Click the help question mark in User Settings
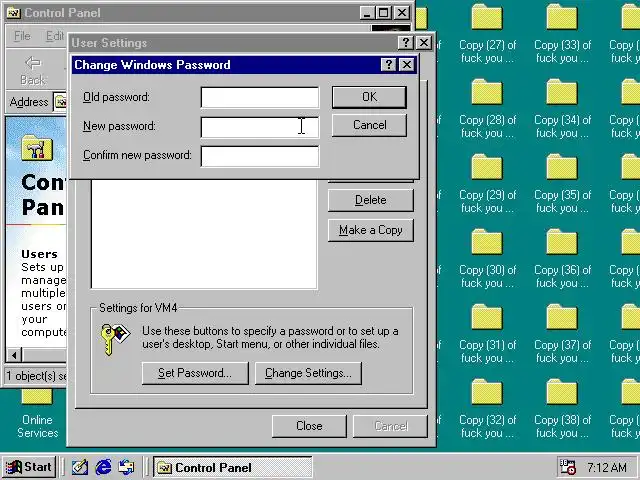Image resolution: width=640 pixels, height=480 pixels. pyautogui.click(x=405, y=42)
